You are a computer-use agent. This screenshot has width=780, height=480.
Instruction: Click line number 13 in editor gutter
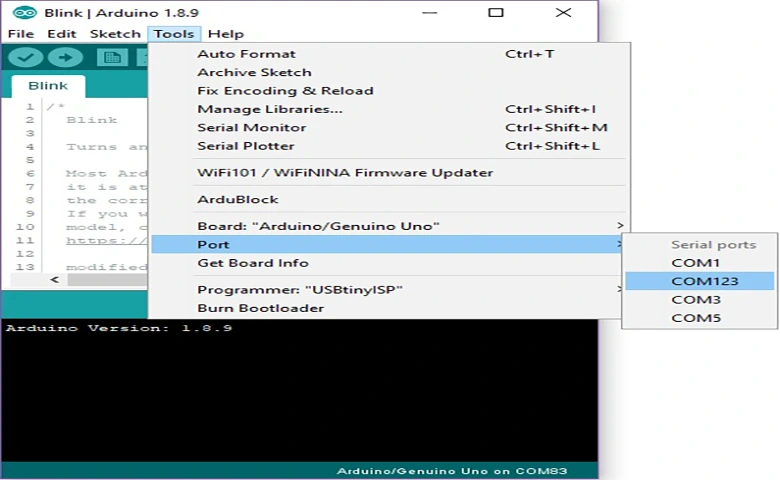pyautogui.click(x=24, y=267)
